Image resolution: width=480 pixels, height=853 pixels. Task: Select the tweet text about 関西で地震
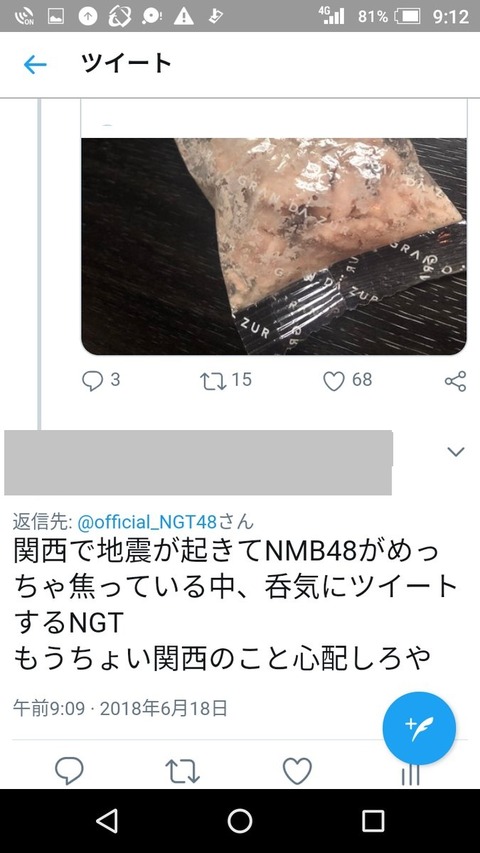(x=235, y=605)
